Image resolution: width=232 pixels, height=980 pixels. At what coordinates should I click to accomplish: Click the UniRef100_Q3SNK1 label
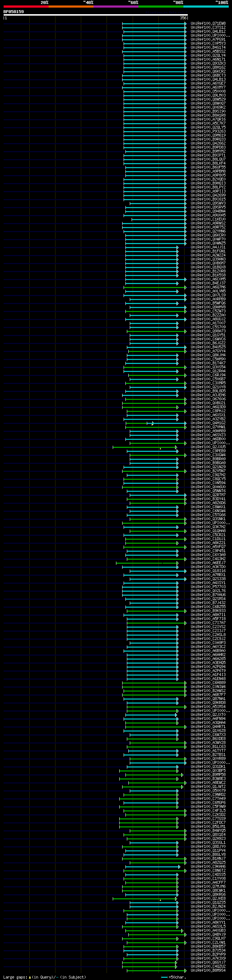pos(208,519)
